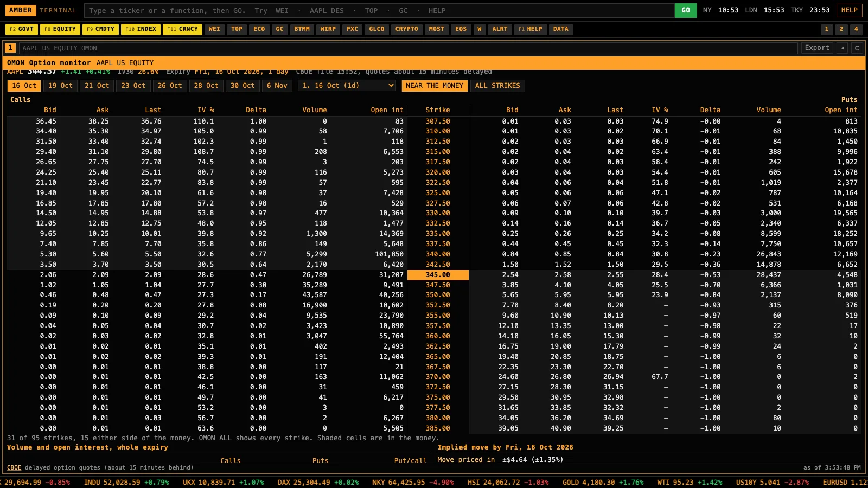
Task: Focus the command line ticker input
Action: [x=379, y=10]
